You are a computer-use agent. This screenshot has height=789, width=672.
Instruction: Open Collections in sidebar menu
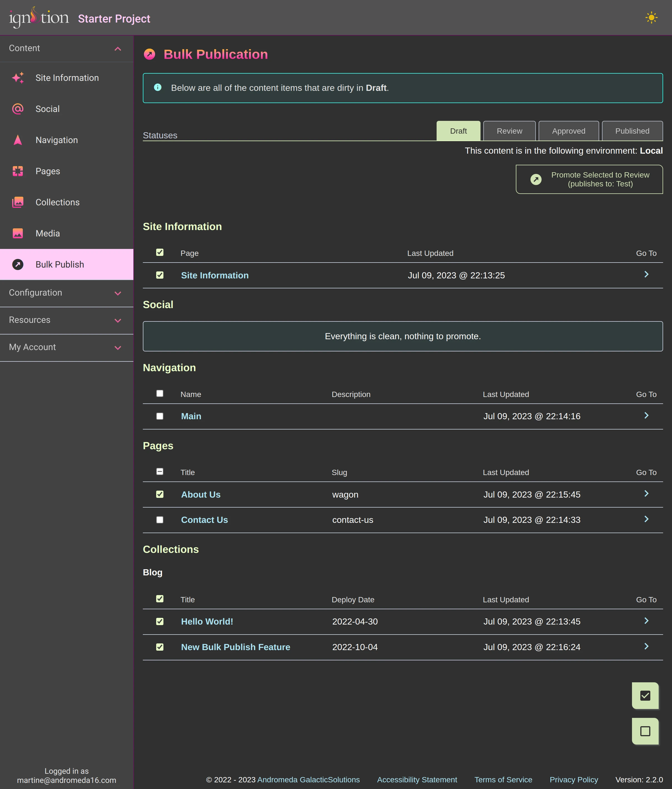(67, 202)
